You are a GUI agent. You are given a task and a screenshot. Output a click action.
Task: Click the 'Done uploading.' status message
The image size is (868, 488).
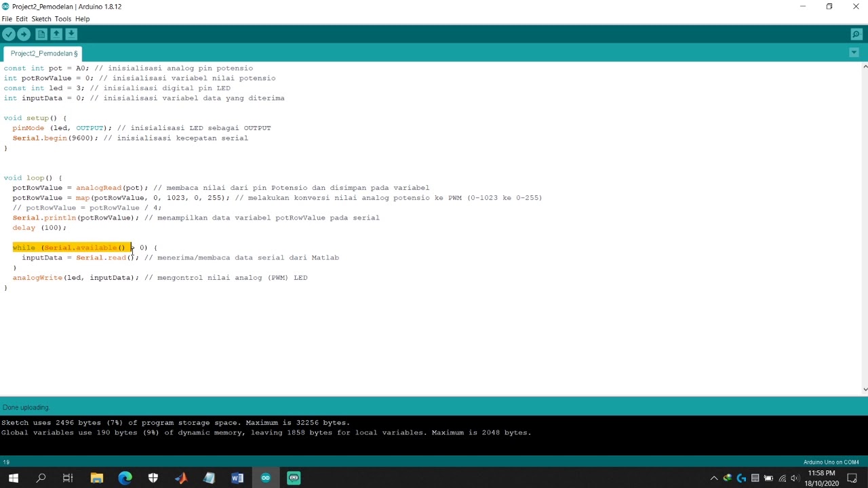click(26, 407)
